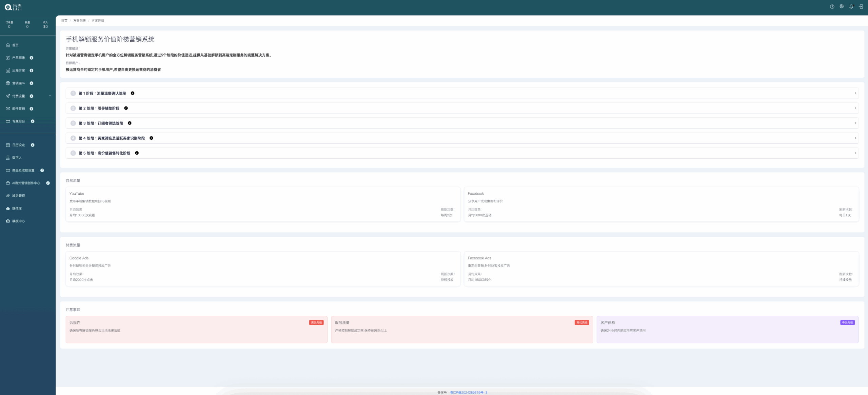Show info tooltip next to 营销漏斗
The height and width of the screenshot is (395, 868).
(32, 83)
